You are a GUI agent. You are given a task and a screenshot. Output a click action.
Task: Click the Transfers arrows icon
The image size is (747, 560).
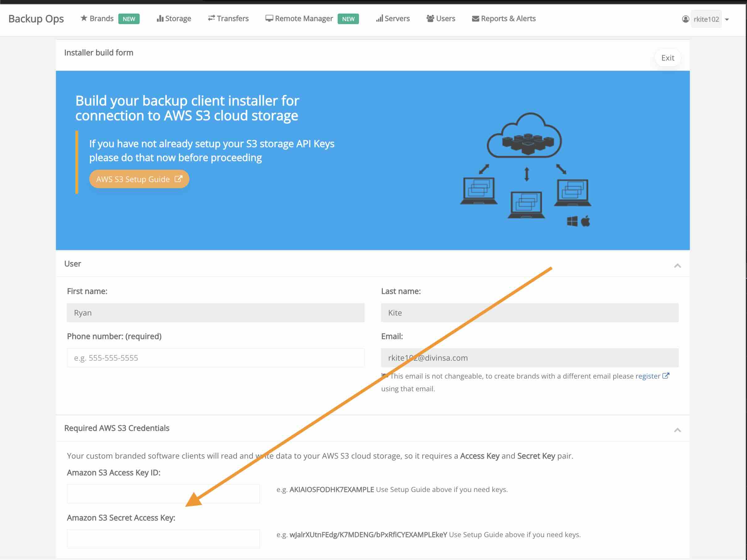click(x=211, y=18)
